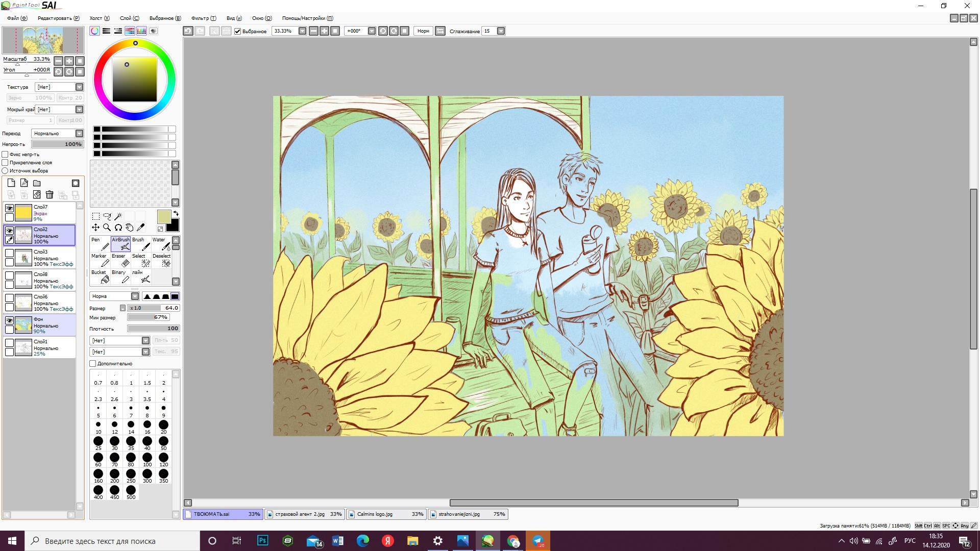The height and width of the screenshot is (551, 980).
Task: Open the Текстура dropdown
Action: pos(79,87)
